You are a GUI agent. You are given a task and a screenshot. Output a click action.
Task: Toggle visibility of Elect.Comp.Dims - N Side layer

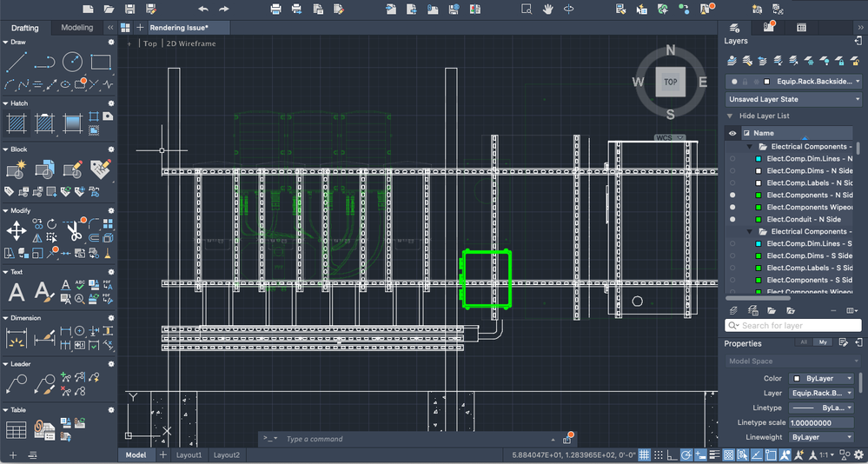732,171
